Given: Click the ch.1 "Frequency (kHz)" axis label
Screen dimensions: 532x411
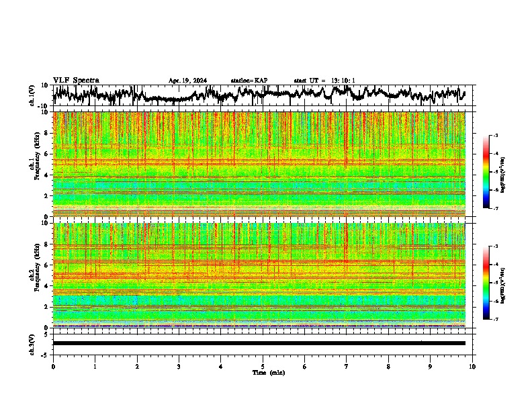Looking at the screenshot, I should click(37, 156).
